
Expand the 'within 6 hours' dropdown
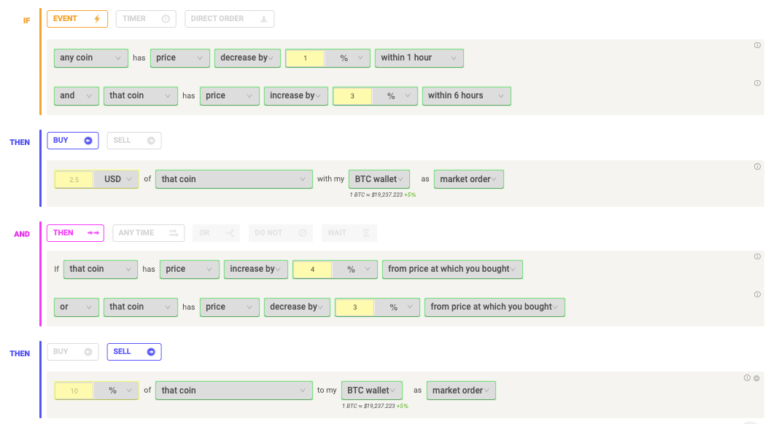[466, 95]
